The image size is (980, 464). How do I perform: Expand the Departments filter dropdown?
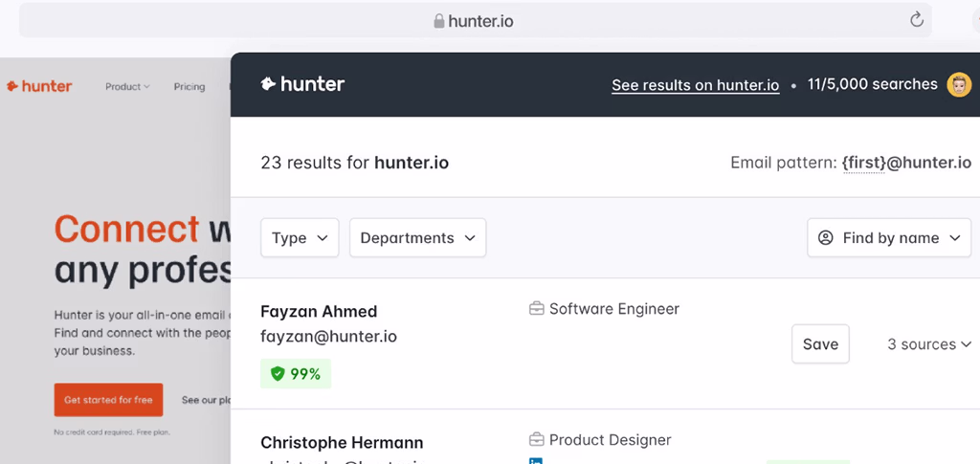point(417,238)
